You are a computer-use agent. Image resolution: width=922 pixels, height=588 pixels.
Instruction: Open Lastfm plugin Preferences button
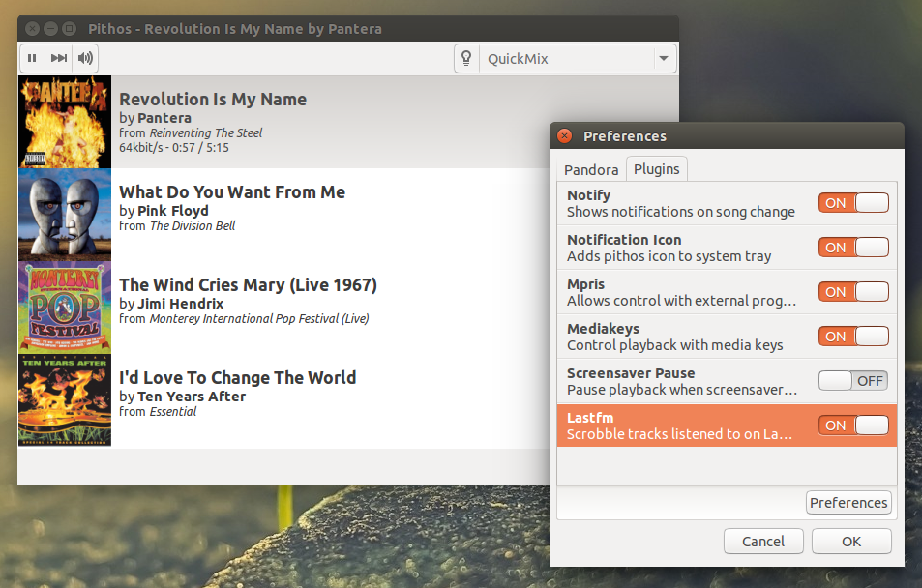(848, 503)
